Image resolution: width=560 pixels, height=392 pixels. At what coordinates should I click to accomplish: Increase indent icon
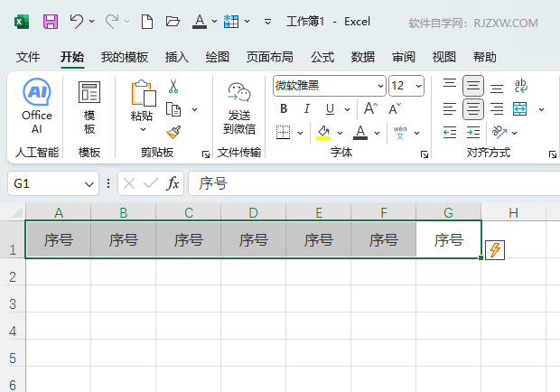point(473,133)
